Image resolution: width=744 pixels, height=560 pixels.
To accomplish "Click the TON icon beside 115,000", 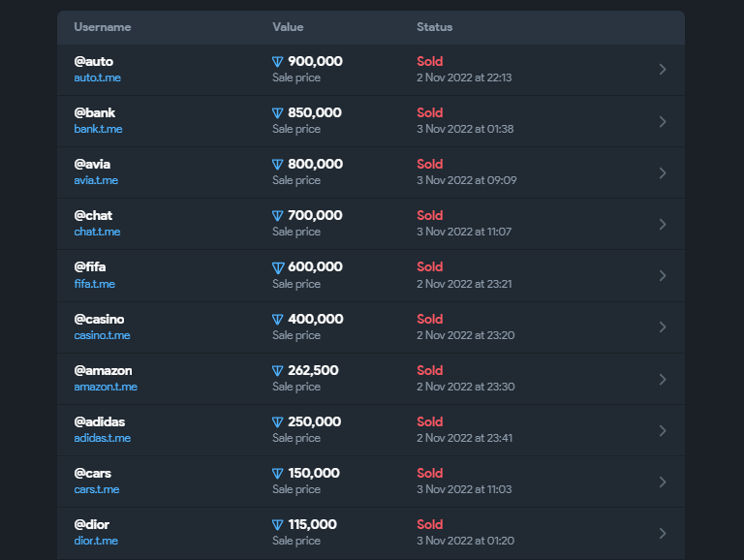I will pyautogui.click(x=278, y=524).
